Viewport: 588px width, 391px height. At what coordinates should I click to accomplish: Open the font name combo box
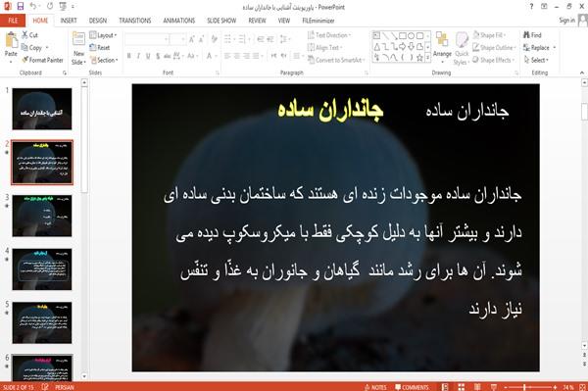147,39
